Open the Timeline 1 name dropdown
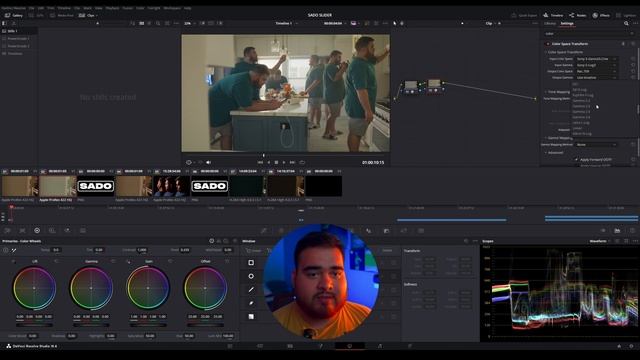 286,23
